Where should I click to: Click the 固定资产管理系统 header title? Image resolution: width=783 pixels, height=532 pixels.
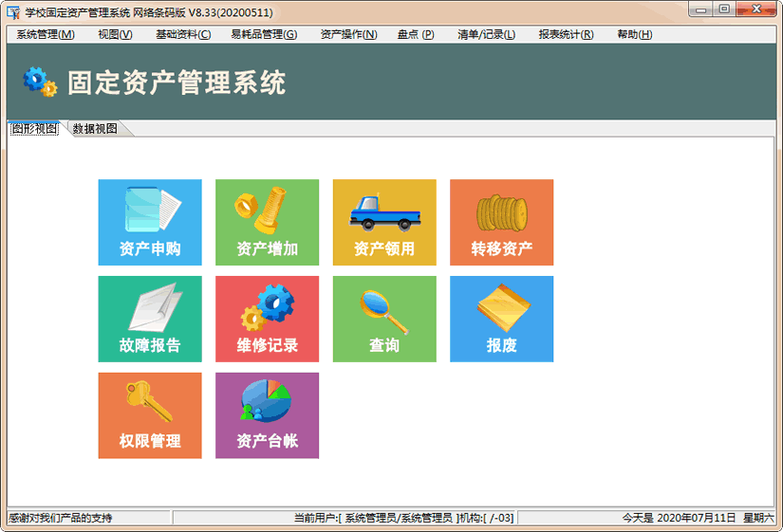(x=177, y=83)
